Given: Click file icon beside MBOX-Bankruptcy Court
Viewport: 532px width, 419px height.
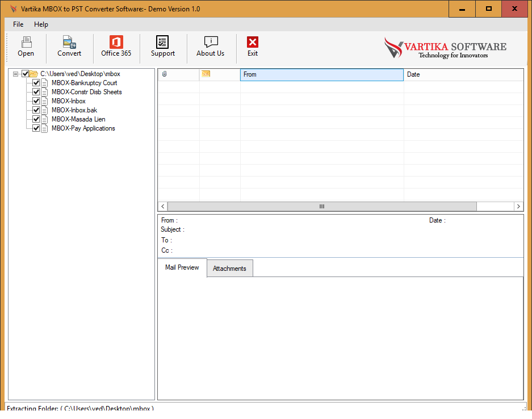Looking at the screenshot, I should pyautogui.click(x=44, y=83).
